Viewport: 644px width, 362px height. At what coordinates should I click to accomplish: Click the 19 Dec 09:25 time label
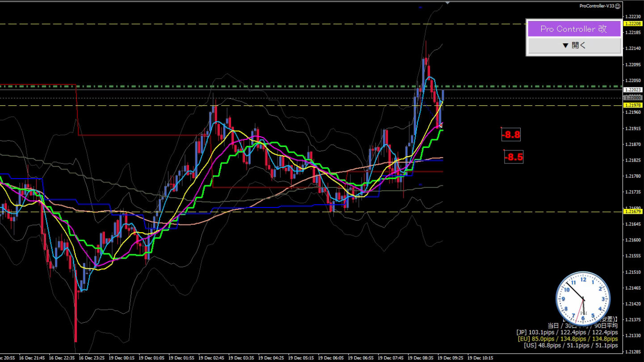coord(450,358)
